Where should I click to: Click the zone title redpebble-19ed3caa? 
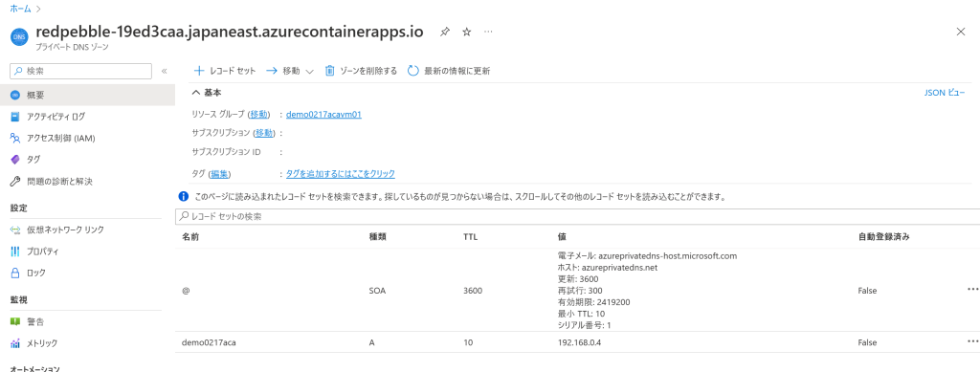230,32
